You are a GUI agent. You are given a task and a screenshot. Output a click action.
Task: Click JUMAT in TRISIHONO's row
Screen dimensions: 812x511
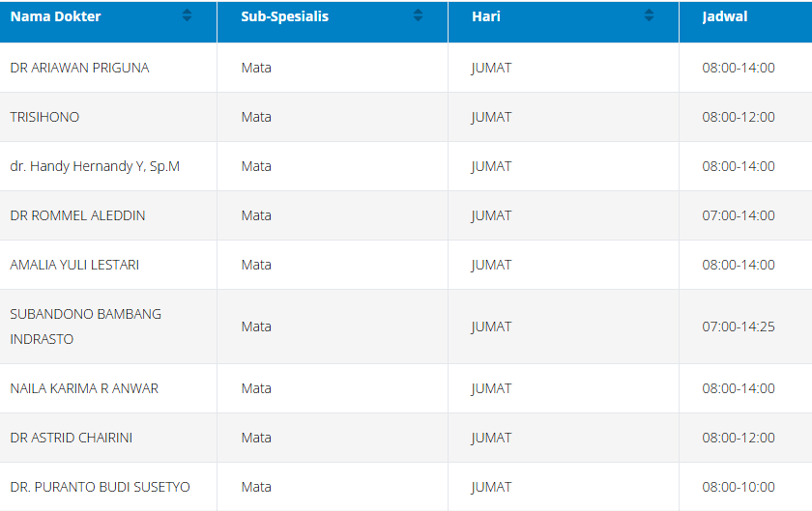click(491, 117)
